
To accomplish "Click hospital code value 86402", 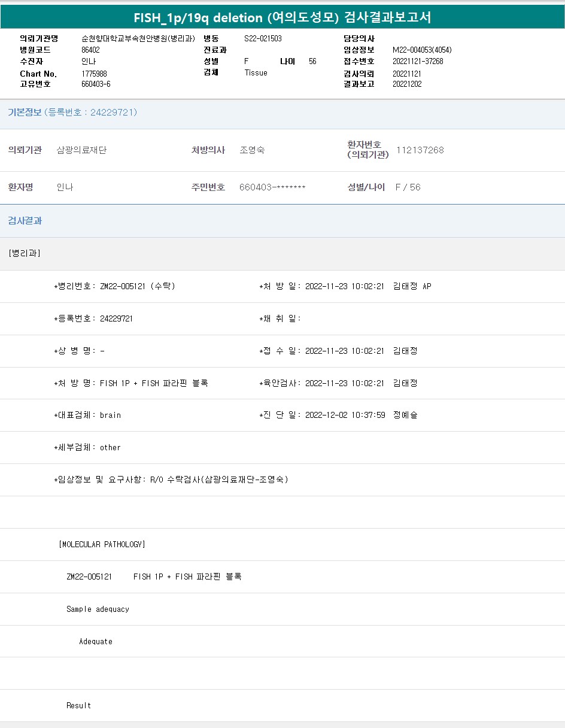I will 90,50.
